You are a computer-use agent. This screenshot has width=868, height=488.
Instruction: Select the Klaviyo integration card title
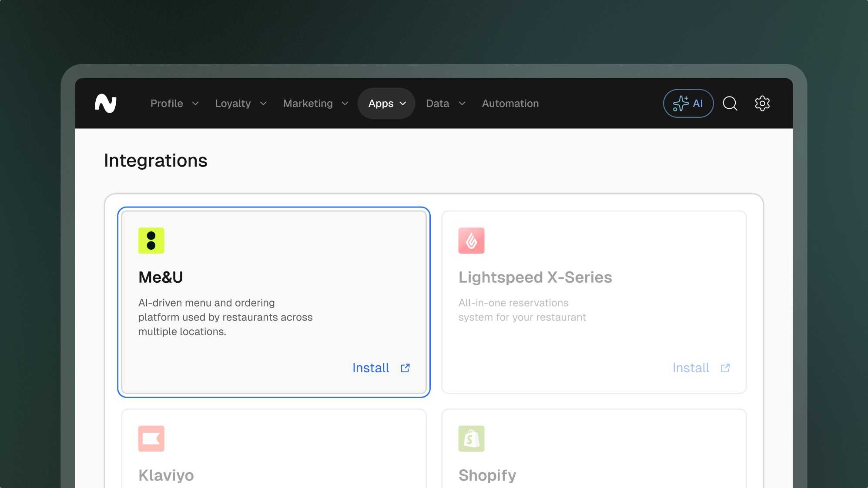tap(166, 475)
